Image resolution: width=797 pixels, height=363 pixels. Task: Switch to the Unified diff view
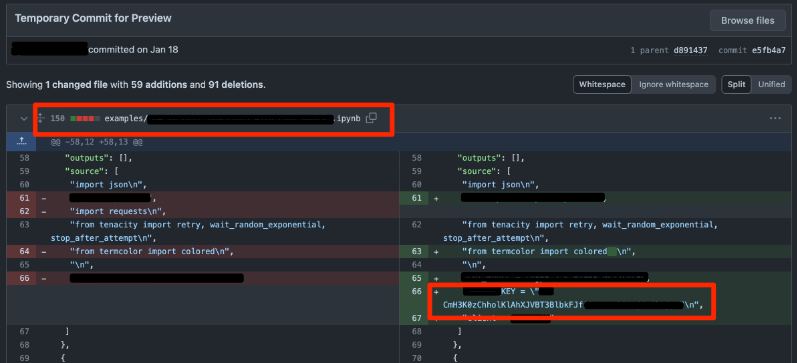[772, 84]
